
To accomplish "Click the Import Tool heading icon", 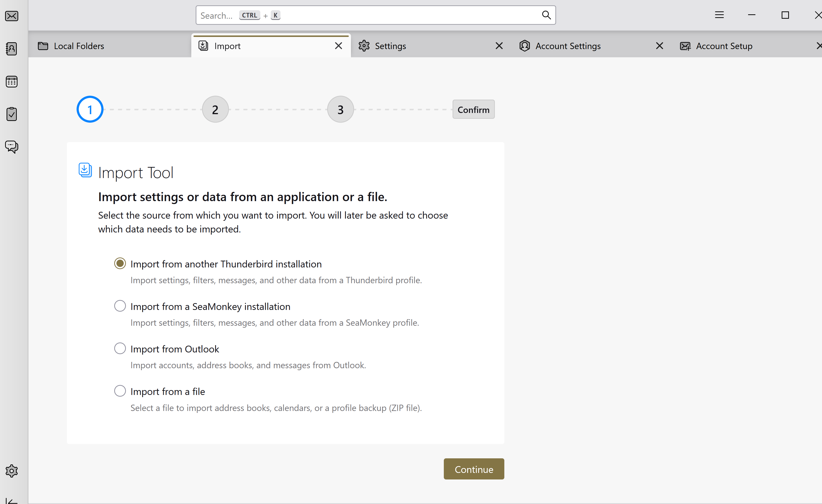I will tap(85, 170).
